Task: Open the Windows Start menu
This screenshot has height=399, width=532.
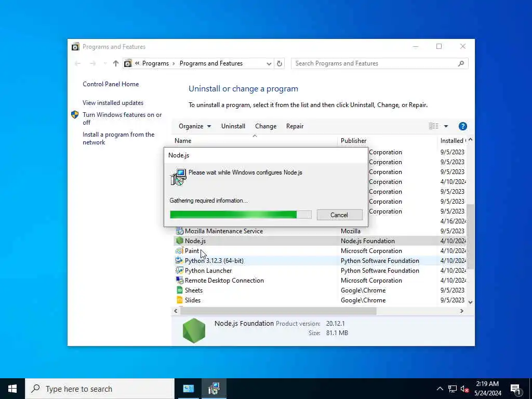Action: click(12, 389)
